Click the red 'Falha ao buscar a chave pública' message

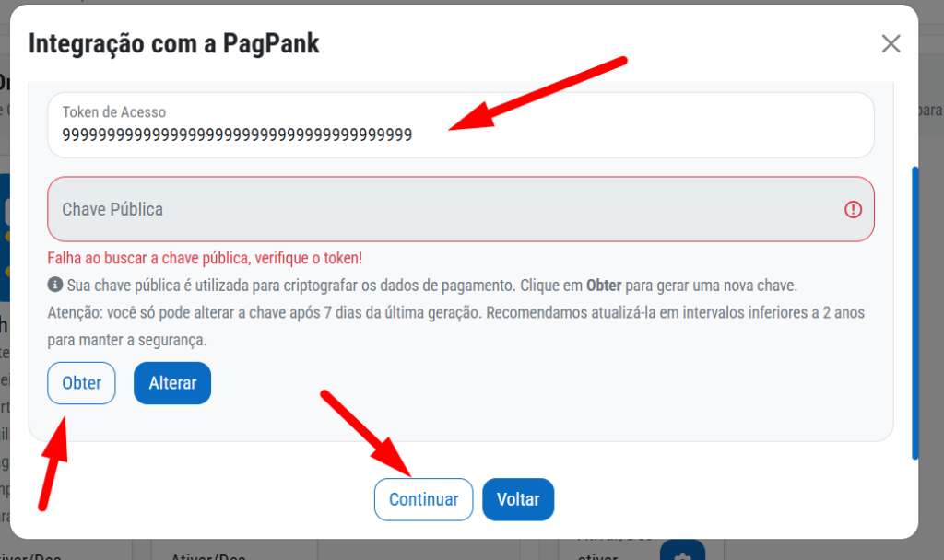pos(205,258)
